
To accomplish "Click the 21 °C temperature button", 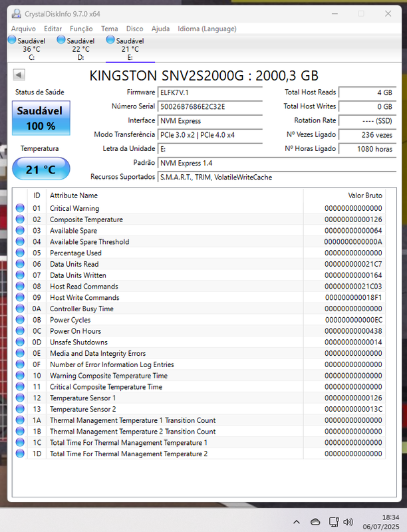I will click(x=41, y=169).
